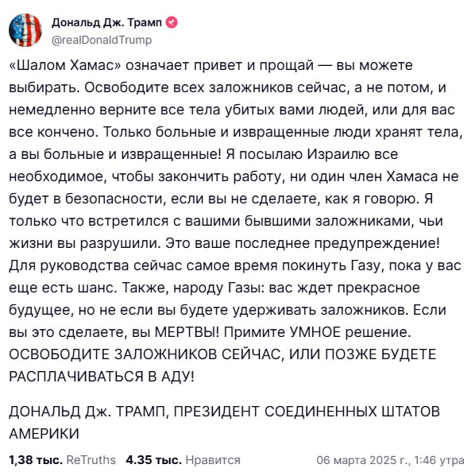Click the word УМНОЕ in the post
Image resolution: width=475 pixels, height=476 pixels.
tap(315, 332)
